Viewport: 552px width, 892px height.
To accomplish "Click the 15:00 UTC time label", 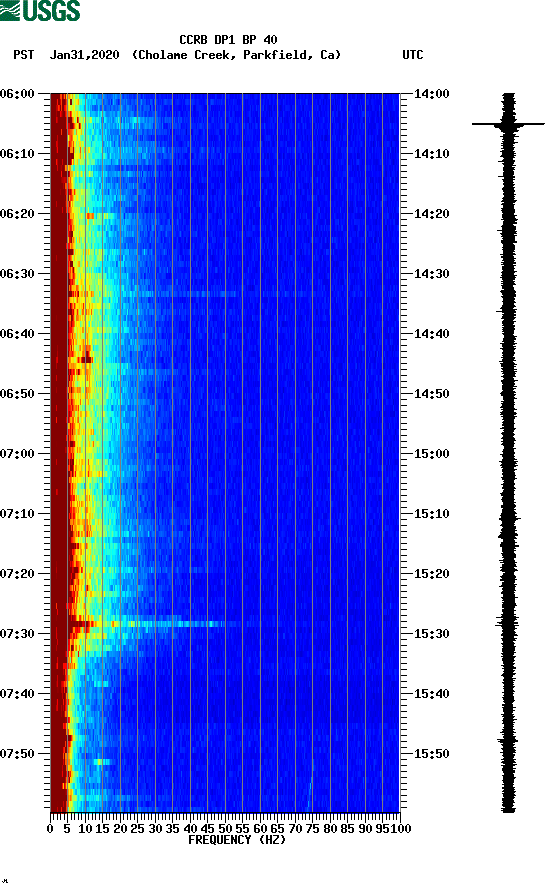I will point(431,453).
